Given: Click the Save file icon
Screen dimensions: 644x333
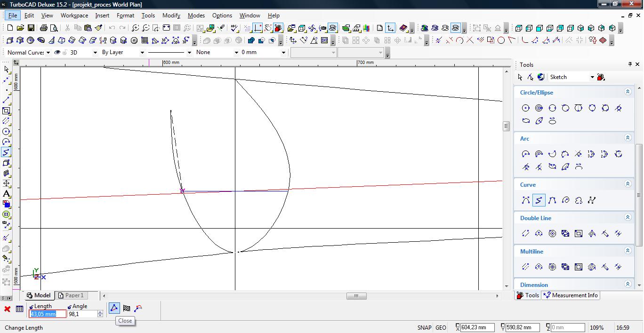Looking at the screenshot, I should click(x=31, y=28).
